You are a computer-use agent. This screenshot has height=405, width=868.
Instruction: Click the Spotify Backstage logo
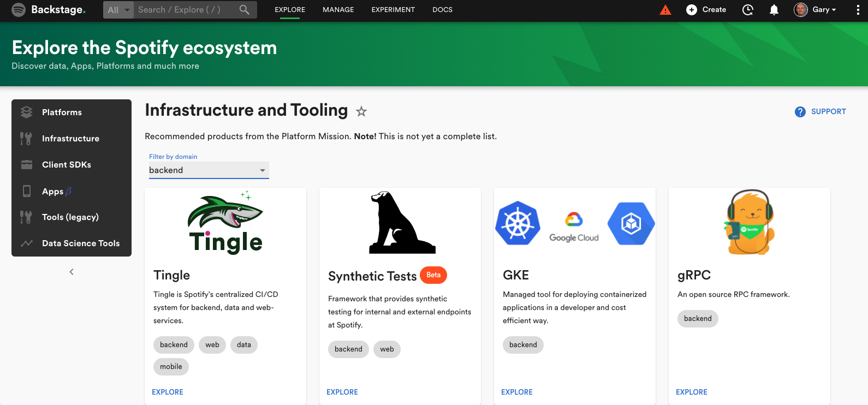pos(48,10)
